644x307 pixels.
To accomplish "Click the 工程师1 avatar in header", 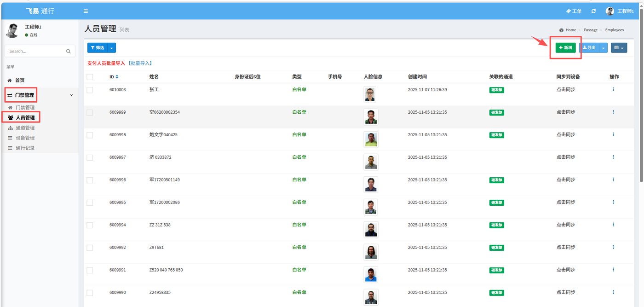I will click(610, 11).
